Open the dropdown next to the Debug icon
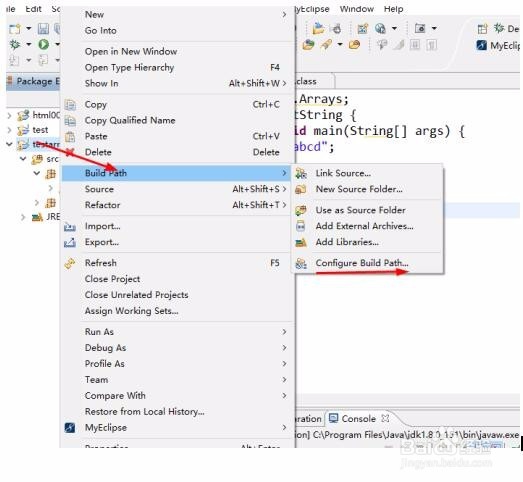Viewport: 523px width, 482px height. point(29,44)
